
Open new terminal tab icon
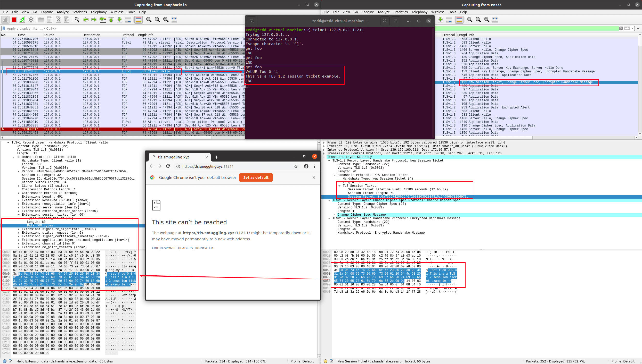(x=252, y=21)
